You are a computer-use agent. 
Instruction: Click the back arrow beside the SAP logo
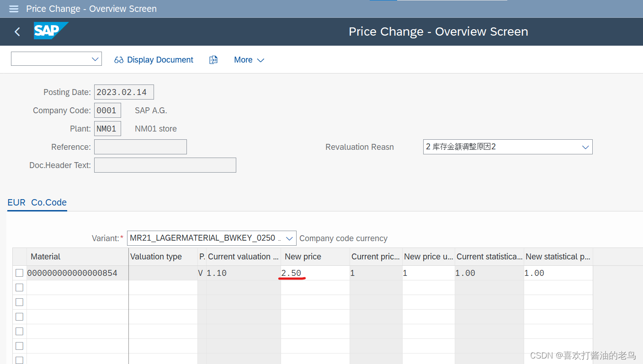pyautogui.click(x=17, y=32)
